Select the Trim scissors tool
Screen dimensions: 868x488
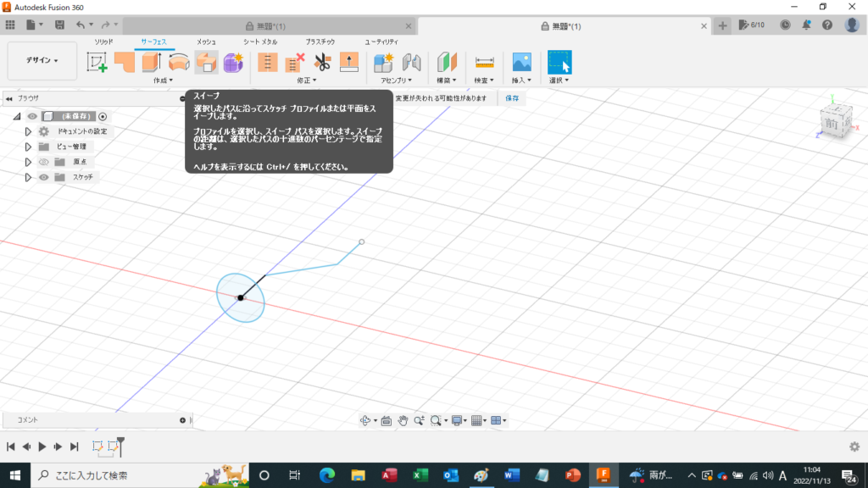coord(321,62)
